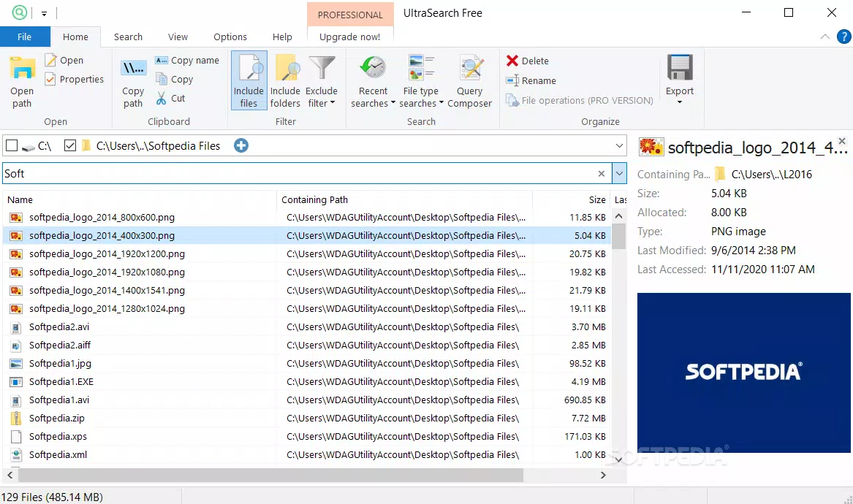Open Exclude filter dropdown
Screen dimensions: 853x504
[322, 80]
